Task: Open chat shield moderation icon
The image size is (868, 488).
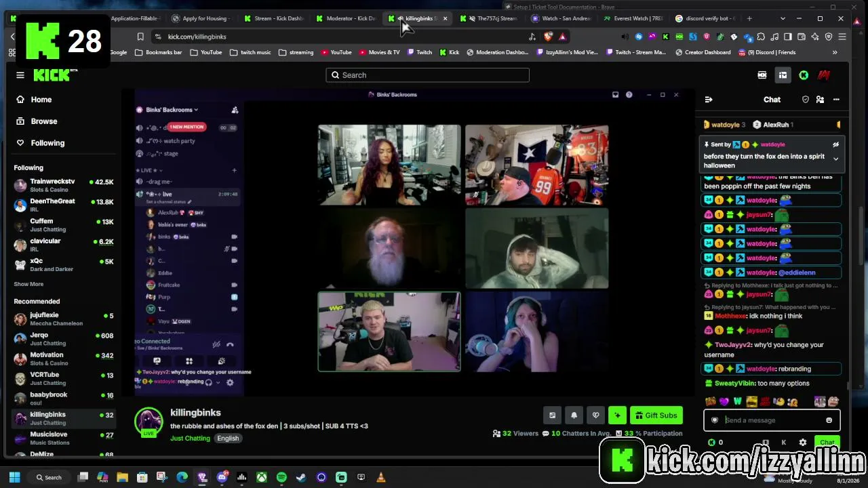Action: 806,100
